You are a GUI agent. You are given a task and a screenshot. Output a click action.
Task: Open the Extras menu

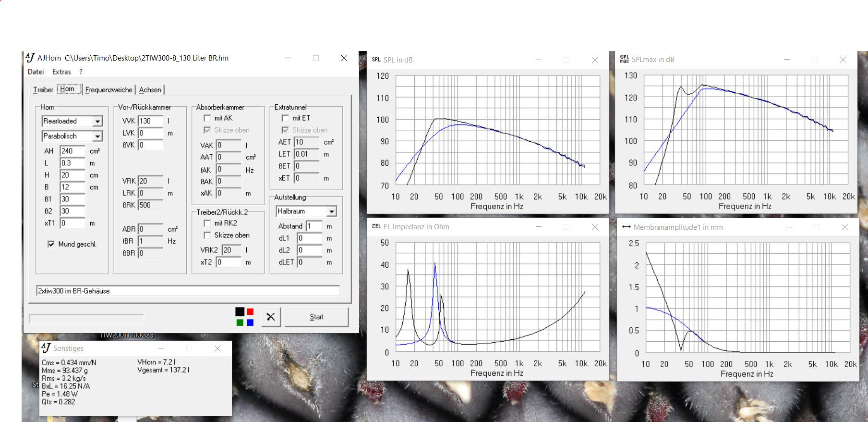click(61, 72)
